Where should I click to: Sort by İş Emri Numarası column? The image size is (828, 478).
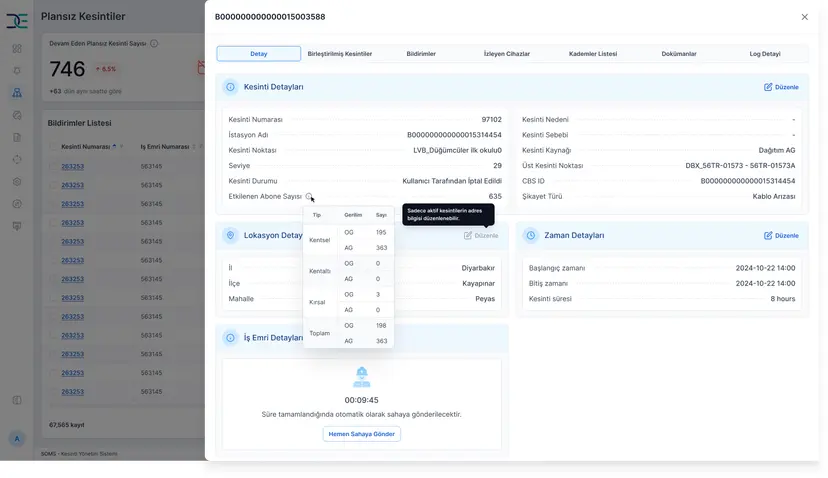tap(194, 147)
